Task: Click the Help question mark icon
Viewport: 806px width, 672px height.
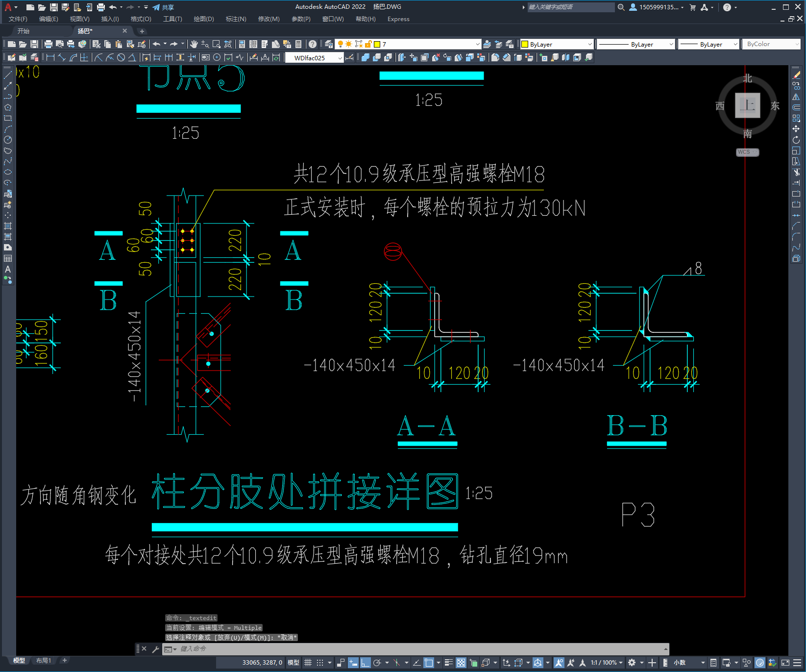Action: click(313, 44)
